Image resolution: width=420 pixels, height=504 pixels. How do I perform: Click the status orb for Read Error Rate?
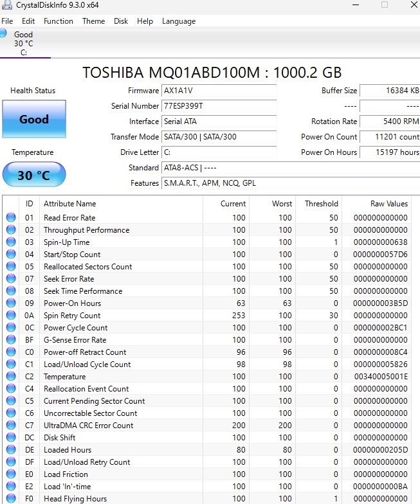(x=11, y=217)
